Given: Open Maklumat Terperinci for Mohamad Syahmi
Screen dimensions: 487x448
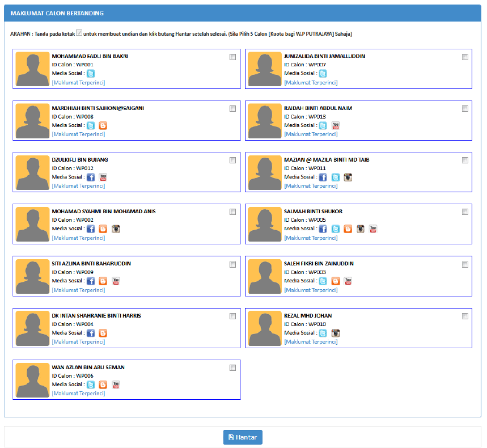Looking at the screenshot, I should 78,238.
